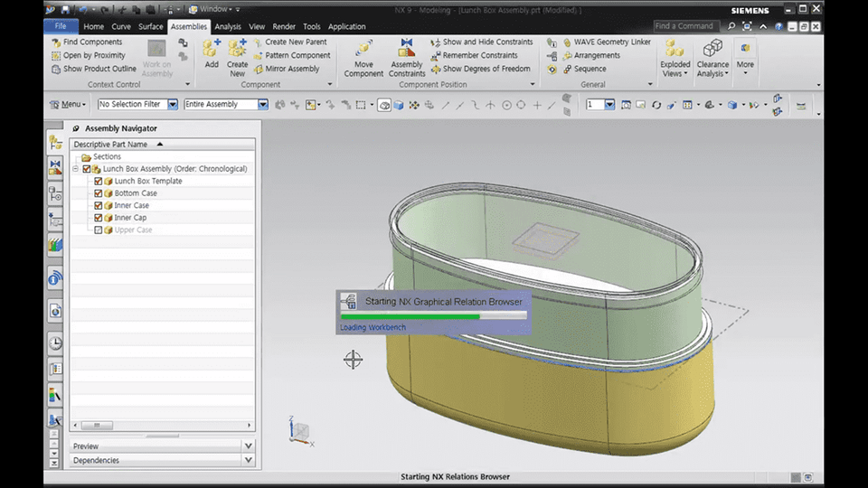Pin the Assembly Navigator panel

coord(76,128)
